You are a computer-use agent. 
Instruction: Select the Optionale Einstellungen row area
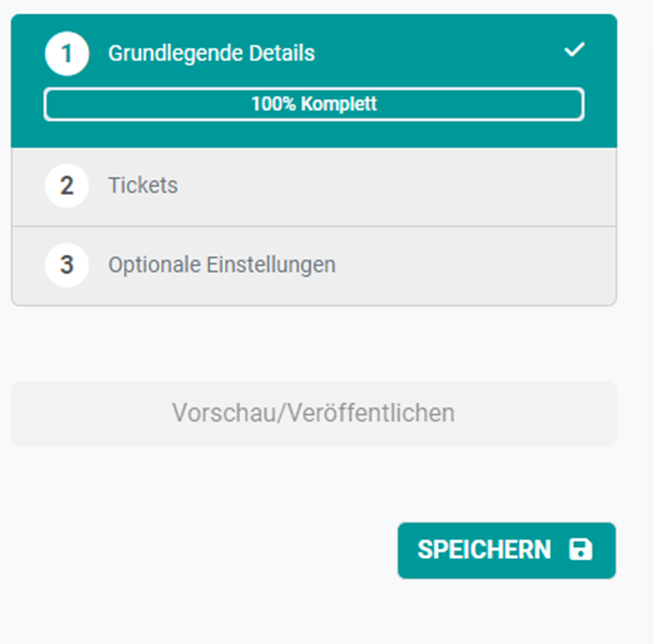[314, 266]
